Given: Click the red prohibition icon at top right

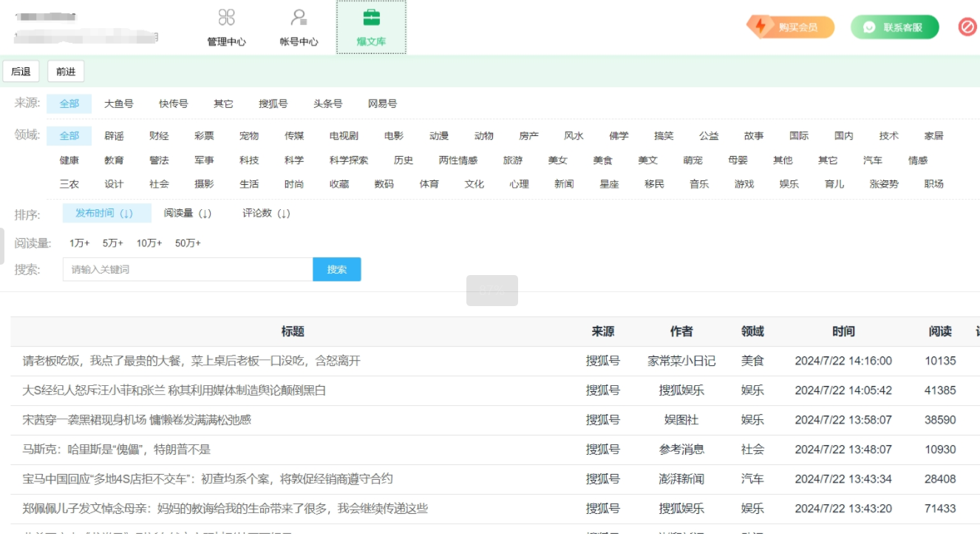Looking at the screenshot, I should click(x=967, y=27).
